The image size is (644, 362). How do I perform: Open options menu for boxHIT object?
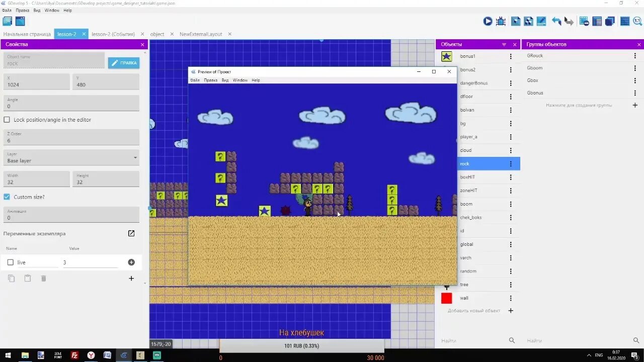[x=511, y=177]
